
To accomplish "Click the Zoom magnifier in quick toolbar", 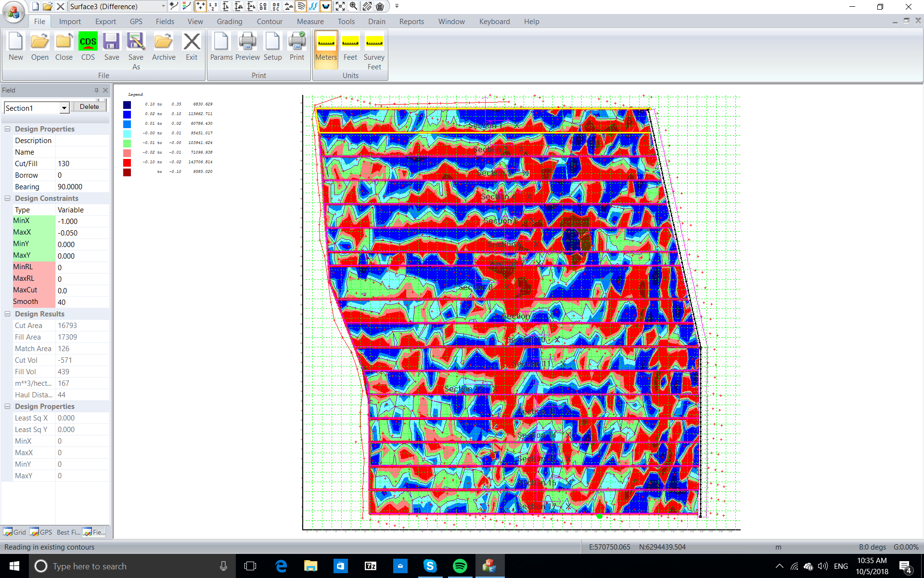I will [353, 6].
